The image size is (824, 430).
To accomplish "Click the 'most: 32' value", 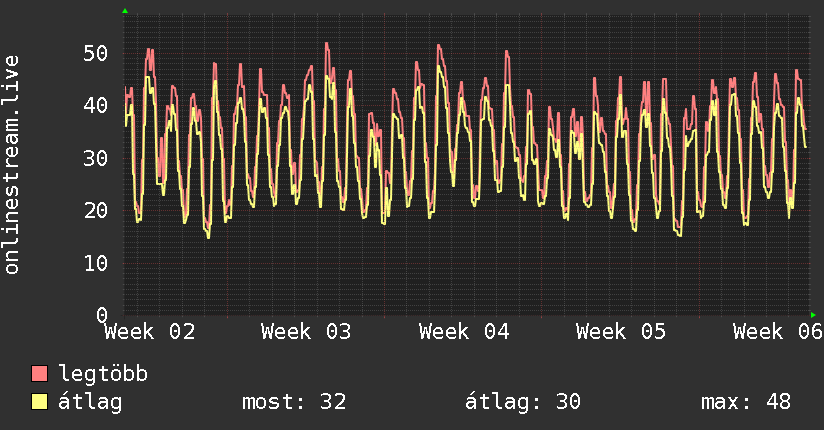I will (294, 402).
